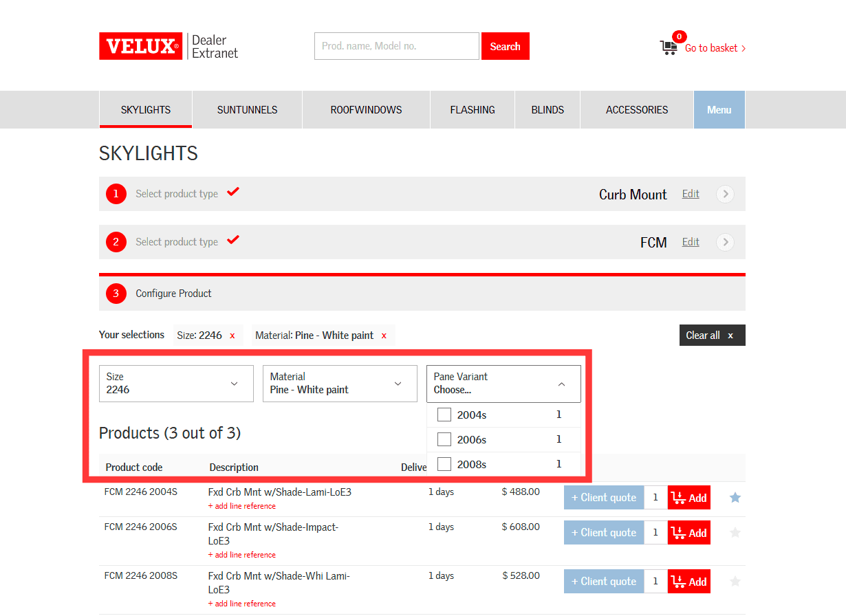Click quantity field for FCM 2246 2008S
The width and height of the screenshot is (846, 616).
point(655,581)
